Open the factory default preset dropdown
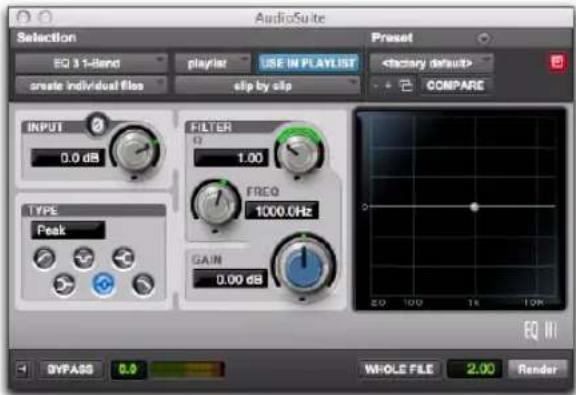 [431, 63]
